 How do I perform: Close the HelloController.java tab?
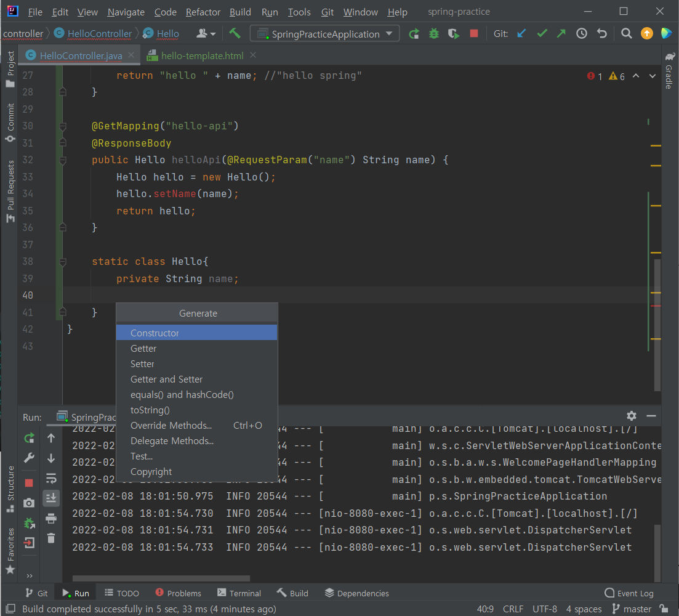[x=131, y=55]
